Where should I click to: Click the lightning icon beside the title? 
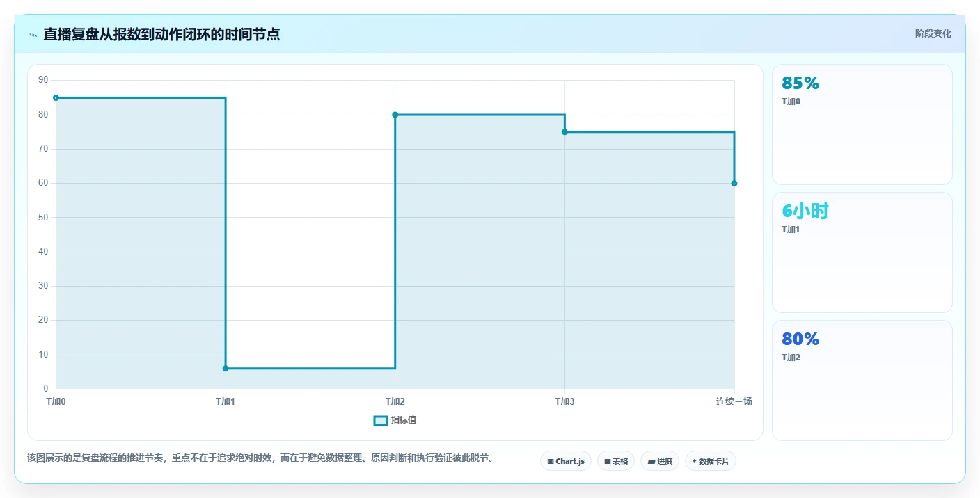[33, 35]
